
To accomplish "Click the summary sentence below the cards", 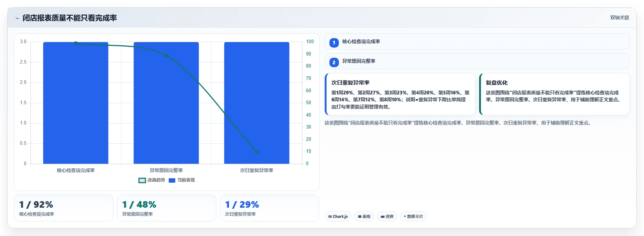I will click(x=458, y=123).
